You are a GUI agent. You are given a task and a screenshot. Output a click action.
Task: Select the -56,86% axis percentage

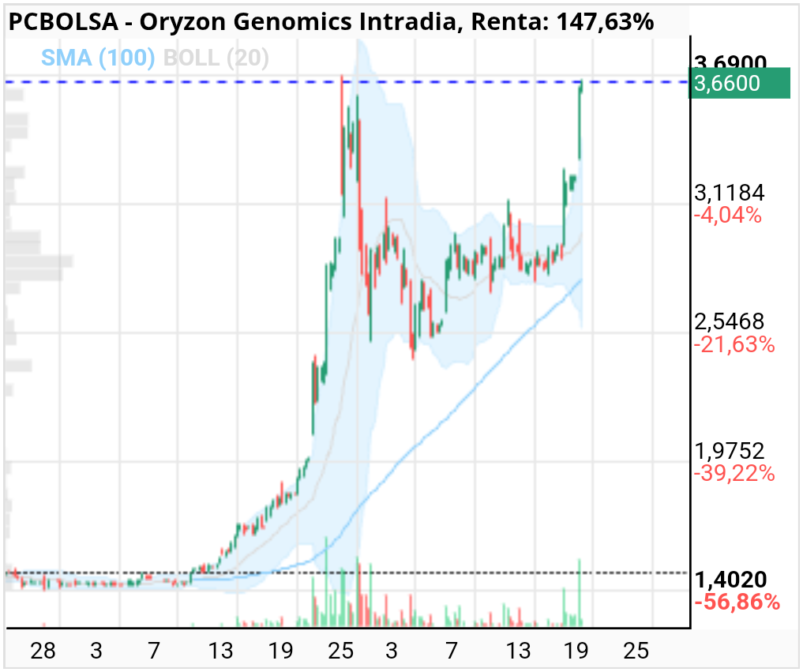(x=737, y=602)
